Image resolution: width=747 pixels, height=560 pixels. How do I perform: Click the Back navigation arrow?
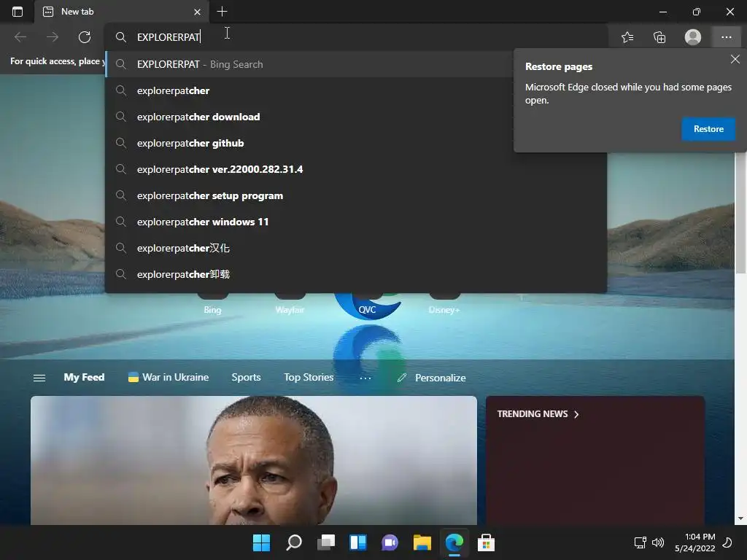pos(20,37)
